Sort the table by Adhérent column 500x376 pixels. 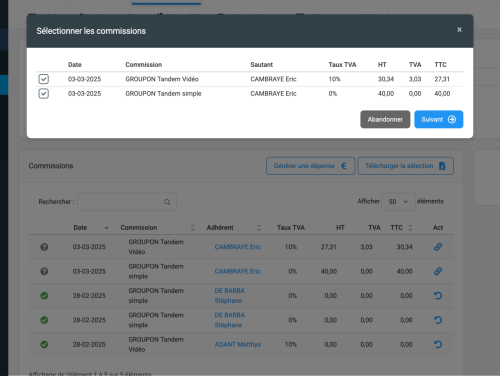pos(234,228)
